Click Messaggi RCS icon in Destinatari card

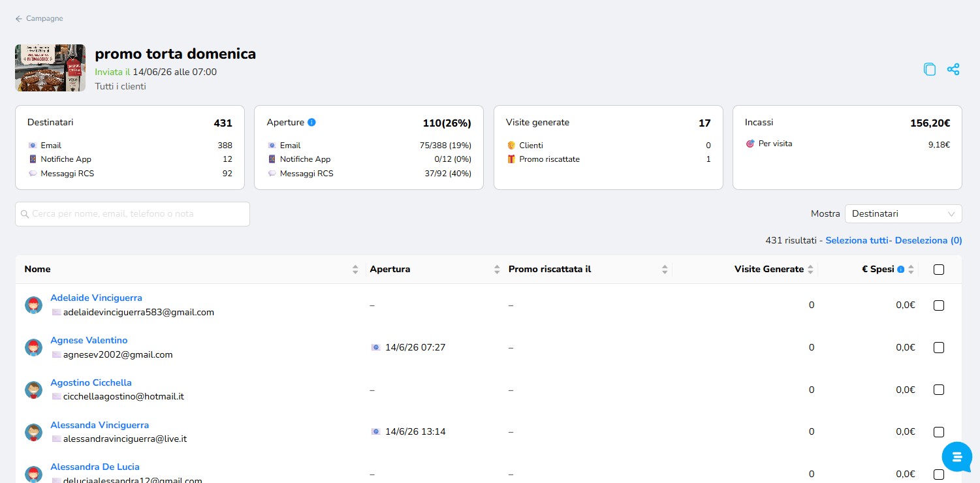(x=32, y=174)
